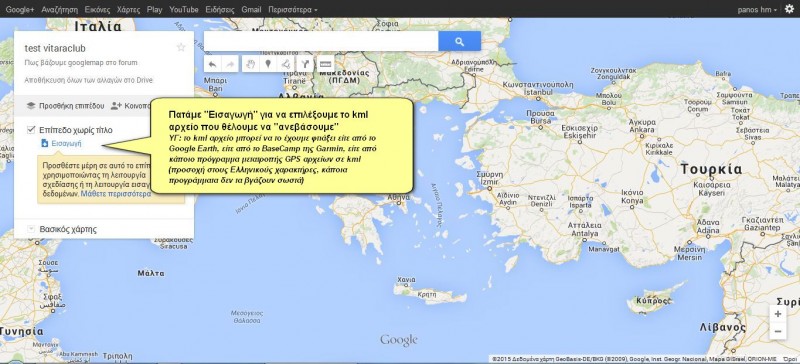Select the ruler measure distance tool
The image size is (800, 364).
tap(325, 64)
